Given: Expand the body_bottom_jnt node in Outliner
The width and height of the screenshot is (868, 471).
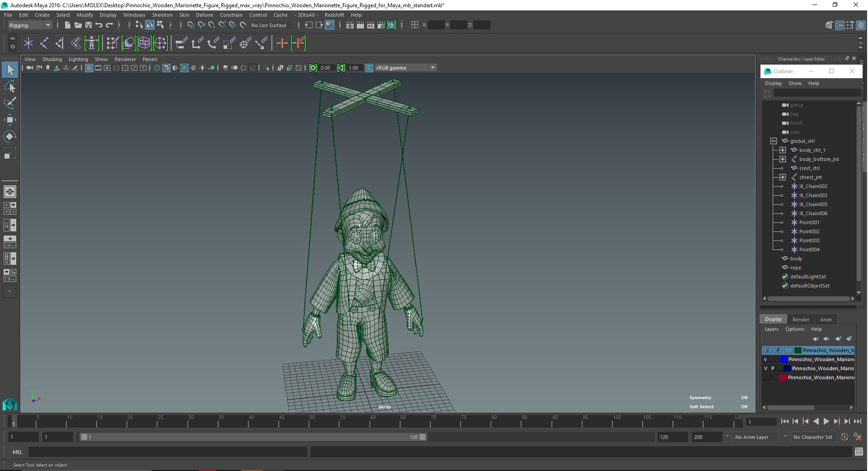Looking at the screenshot, I should click(x=783, y=159).
